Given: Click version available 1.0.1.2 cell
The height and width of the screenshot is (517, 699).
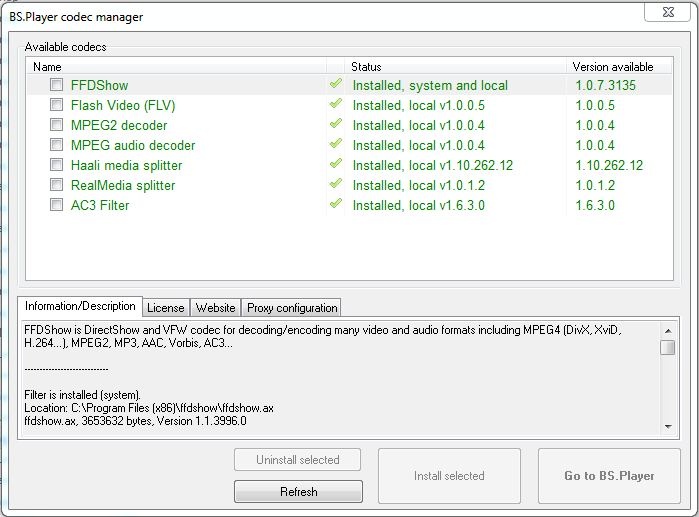Looking at the screenshot, I should tap(595, 185).
